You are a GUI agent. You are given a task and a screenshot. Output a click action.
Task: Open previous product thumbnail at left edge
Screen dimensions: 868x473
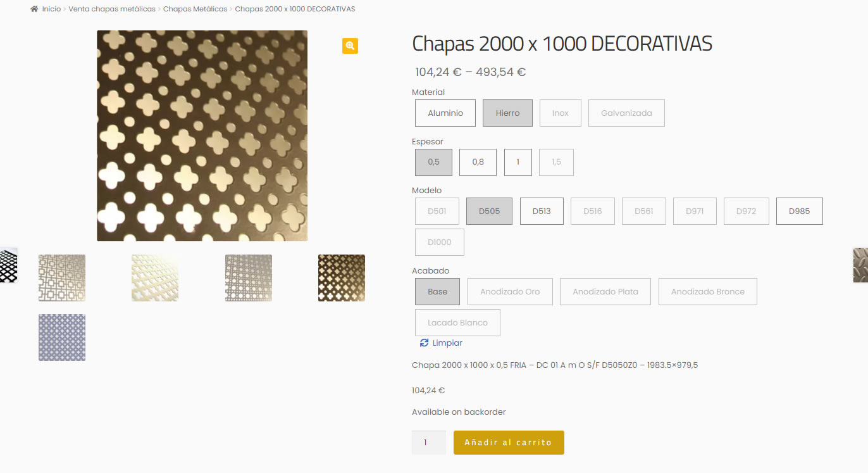(8, 265)
